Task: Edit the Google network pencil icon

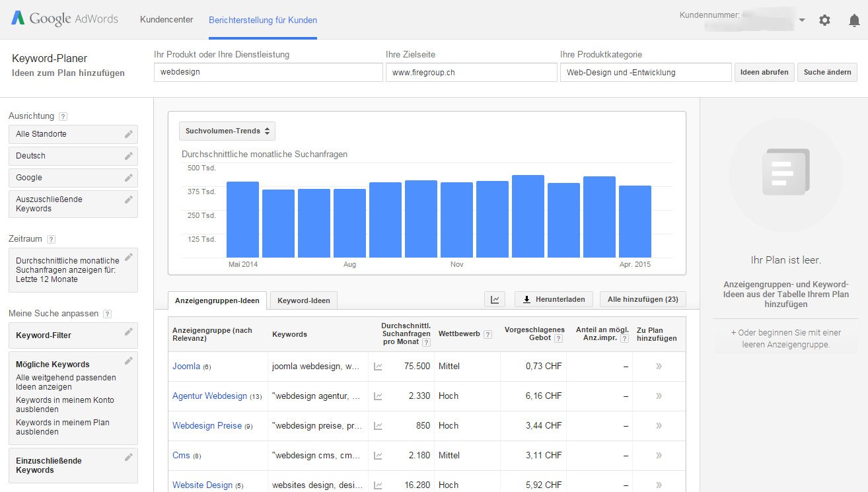Action: click(128, 178)
